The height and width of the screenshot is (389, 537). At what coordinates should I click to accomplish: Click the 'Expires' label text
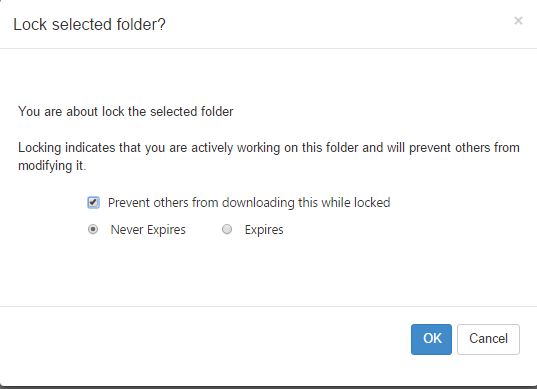264,230
